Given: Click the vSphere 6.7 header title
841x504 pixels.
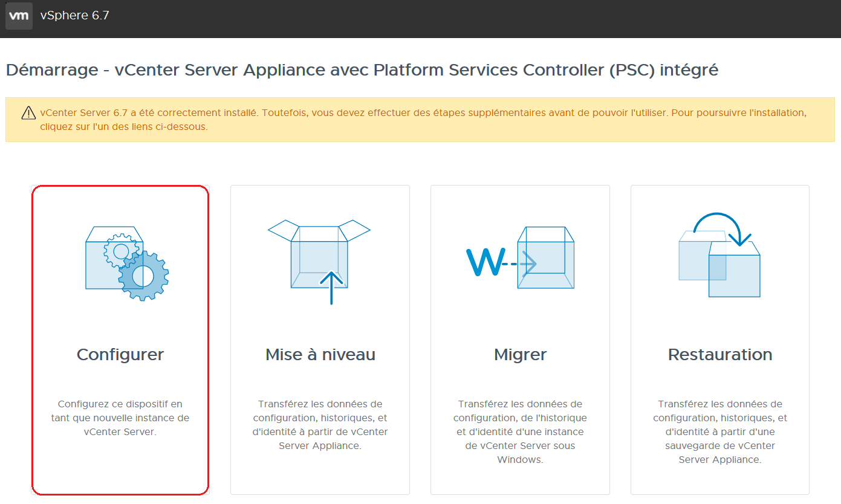Looking at the screenshot, I should (x=75, y=16).
